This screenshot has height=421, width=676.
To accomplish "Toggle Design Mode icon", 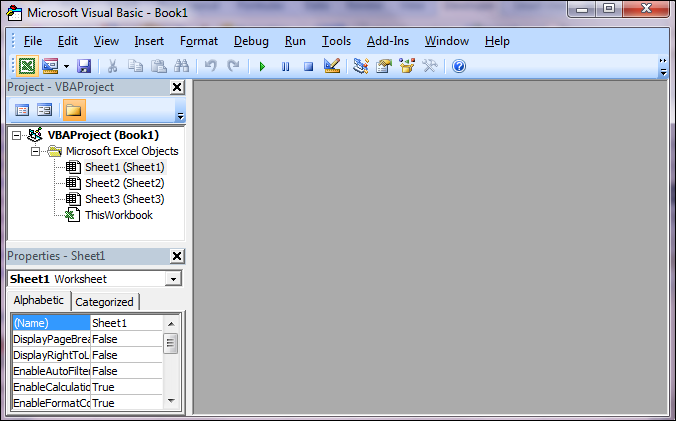I will coord(332,66).
